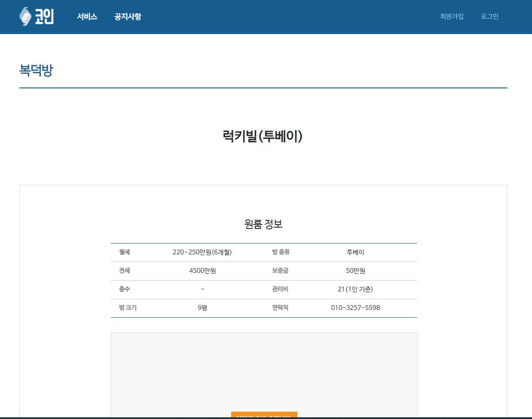Click the 연락처 label cell
The width and height of the screenshot is (532, 419).
point(280,308)
